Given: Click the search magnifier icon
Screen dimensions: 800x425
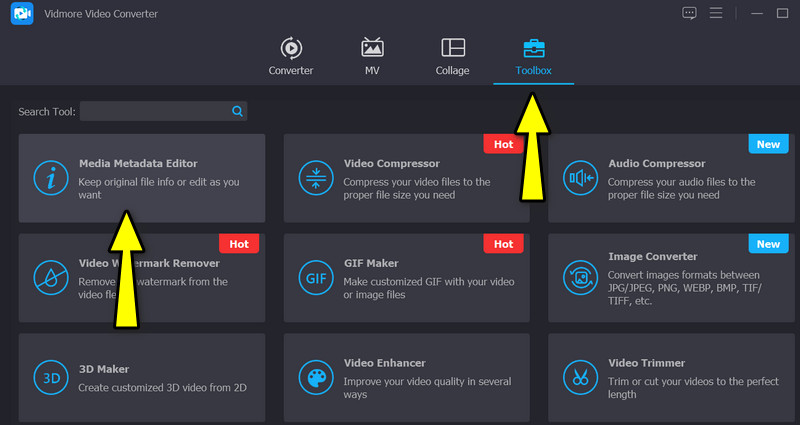Looking at the screenshot, I should tap(237, 111).
